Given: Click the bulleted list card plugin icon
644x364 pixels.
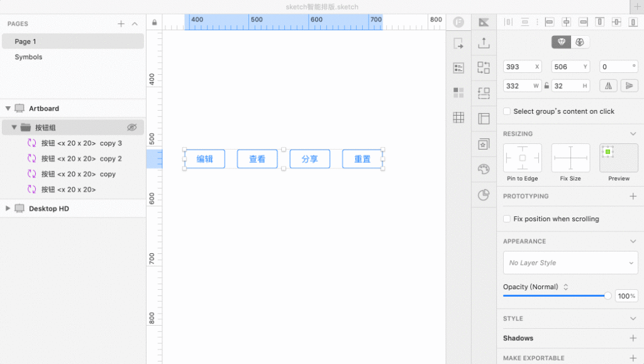Looking at the screenshot, I should [x=458, y=68].
